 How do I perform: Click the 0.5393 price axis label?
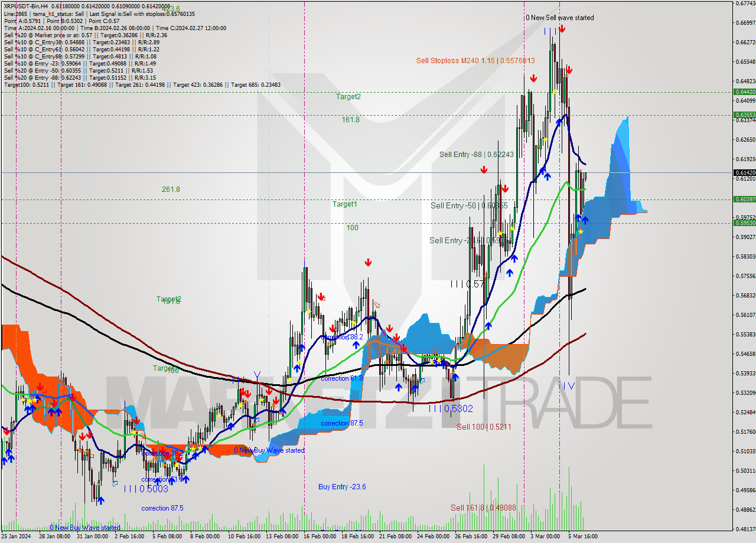tap(745, 373)
